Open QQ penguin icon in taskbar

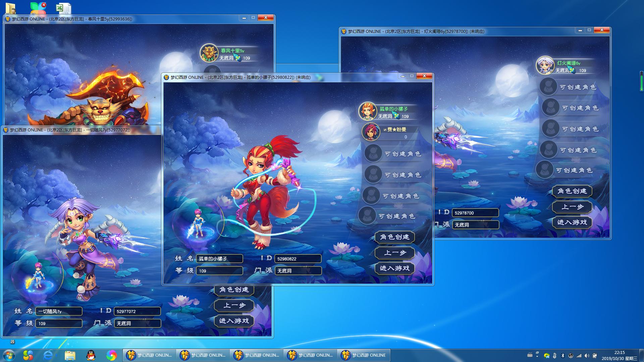click(x=91, y=355)
